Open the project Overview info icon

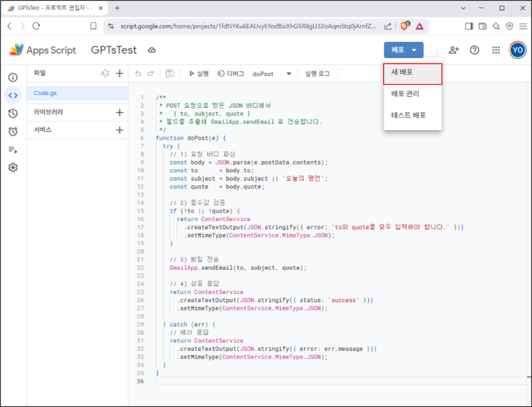click(x=13, y=78)
